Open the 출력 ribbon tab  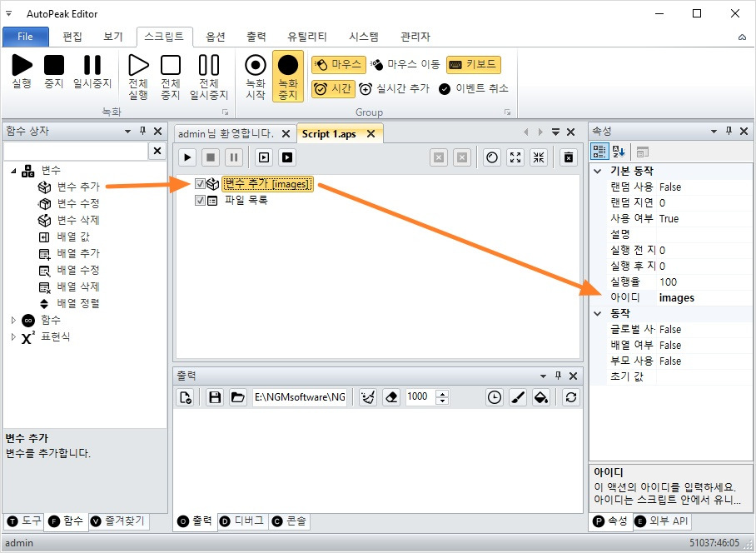(256, 37)
